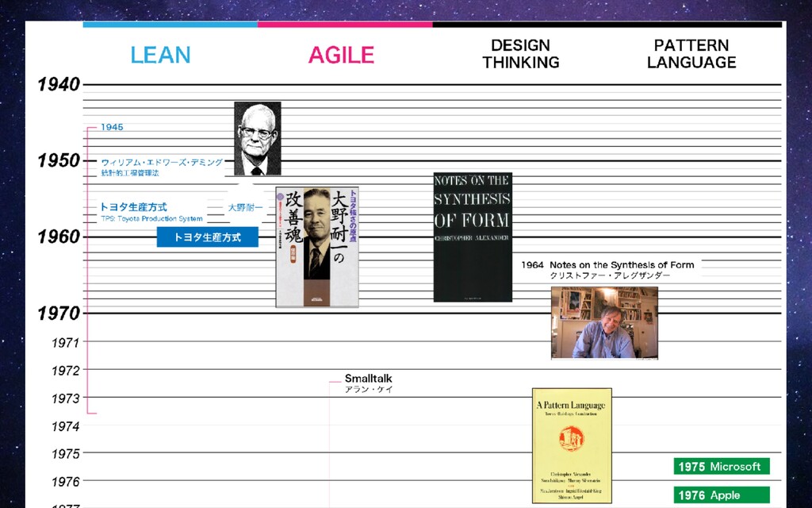Click the LEAN column heading
The width and height of the screenshot is (812, 508).
tap(160, 55)
